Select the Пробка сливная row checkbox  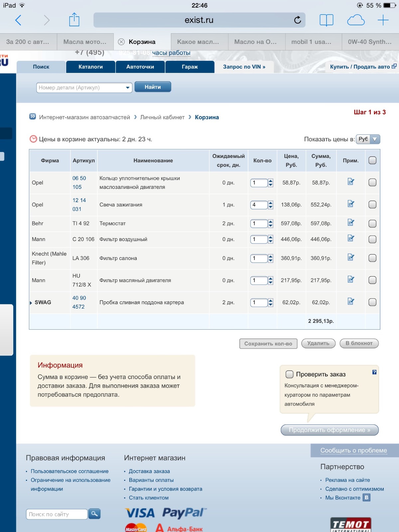[x=372, y=302]
